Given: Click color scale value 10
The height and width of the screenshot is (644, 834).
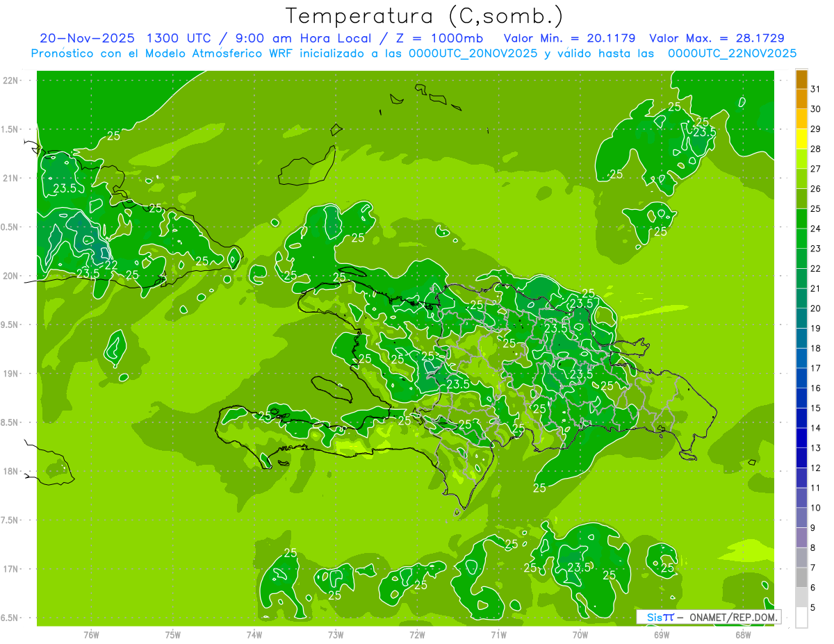Looking at the screenshot, I should pos(815,508).
